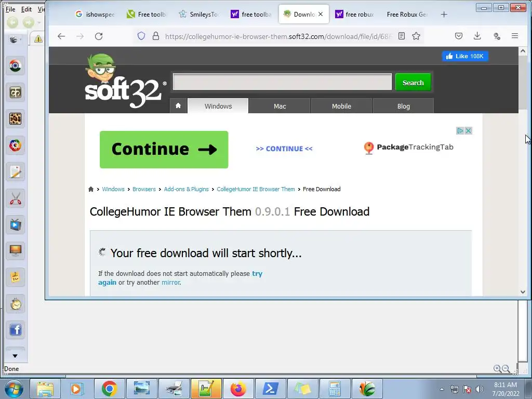Switch to Free toolbar tab
The width and height of the screenshot is (532, 399).
point(147,14)
